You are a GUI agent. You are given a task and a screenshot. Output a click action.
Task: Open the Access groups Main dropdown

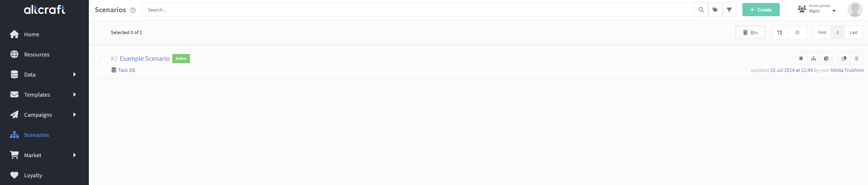(817, 9)
